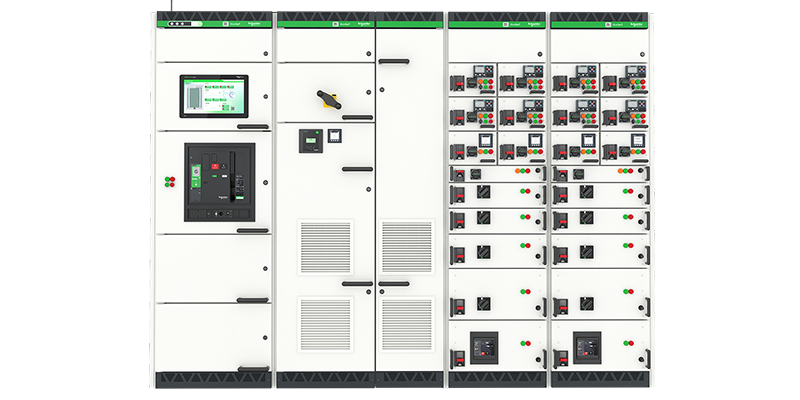Image resolution: width=800 pixels, height=400 pixels.
Task: Click the Schneider logo on the first cabinet header
Action: [x=254, y=24]
